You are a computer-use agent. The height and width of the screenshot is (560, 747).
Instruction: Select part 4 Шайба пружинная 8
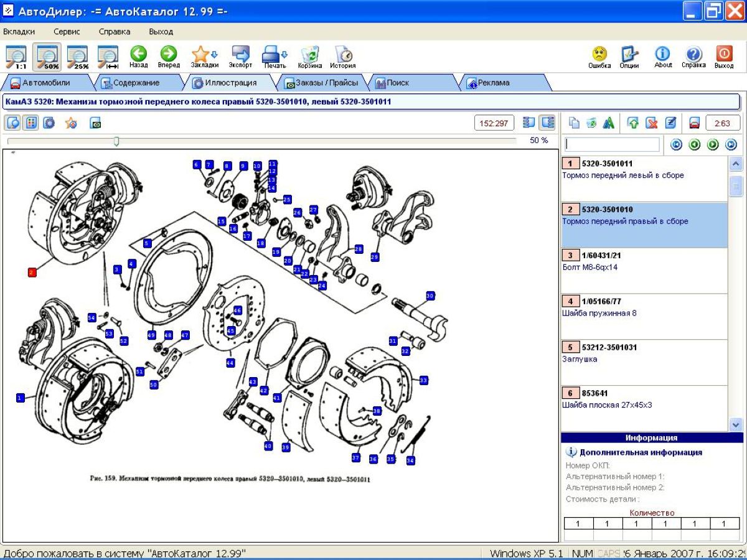click(x=644, y=317)
